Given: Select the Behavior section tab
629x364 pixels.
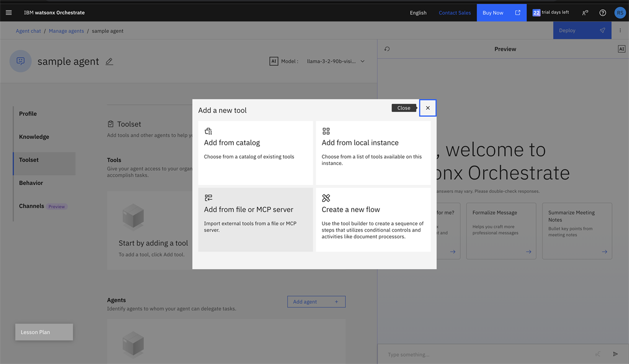Looking at the screenshot, I should [x=44, y=183].
